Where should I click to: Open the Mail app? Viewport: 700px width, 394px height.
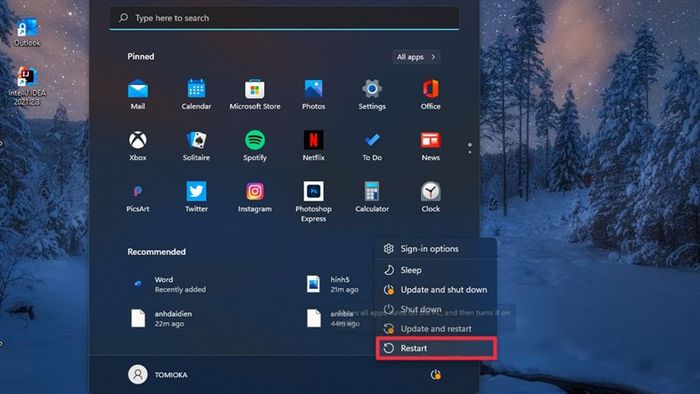[138, 94]
